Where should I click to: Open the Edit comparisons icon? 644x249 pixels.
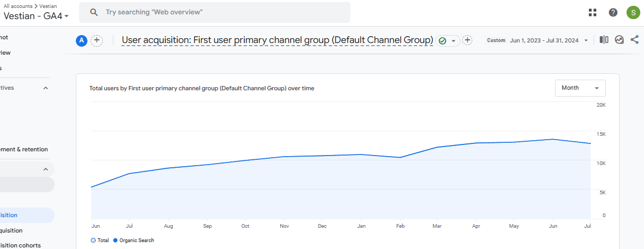point(604,40)
